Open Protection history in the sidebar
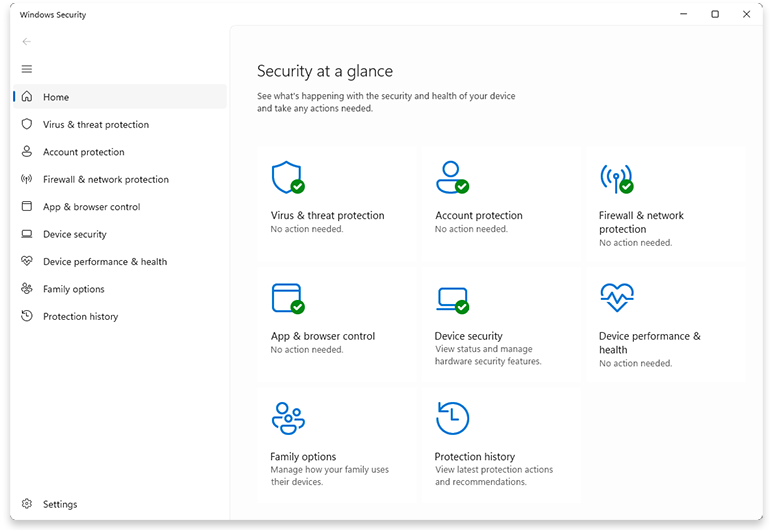770x530 pixels. (x=80, y=317)
